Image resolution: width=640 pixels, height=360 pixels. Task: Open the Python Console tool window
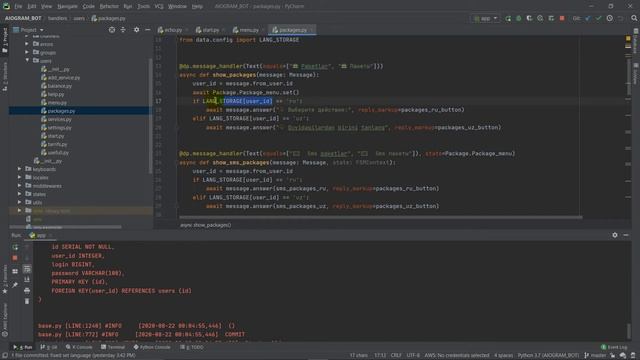point(152,347)
